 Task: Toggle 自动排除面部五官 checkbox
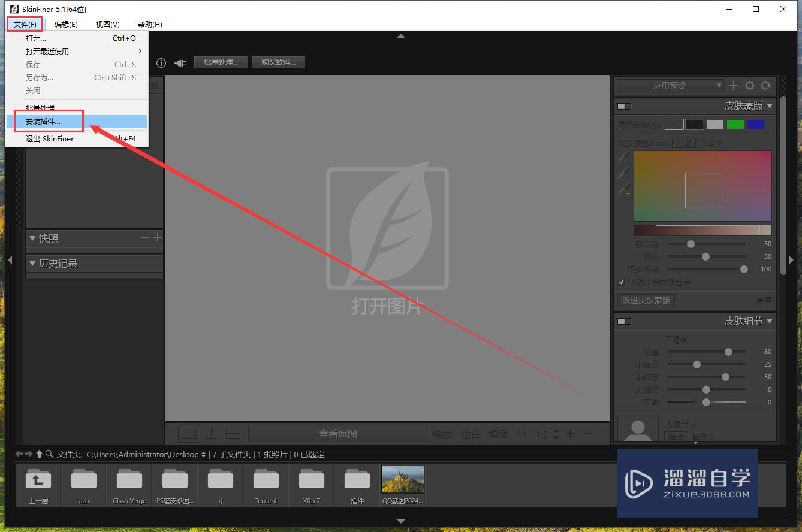click(x=621, y=282)
